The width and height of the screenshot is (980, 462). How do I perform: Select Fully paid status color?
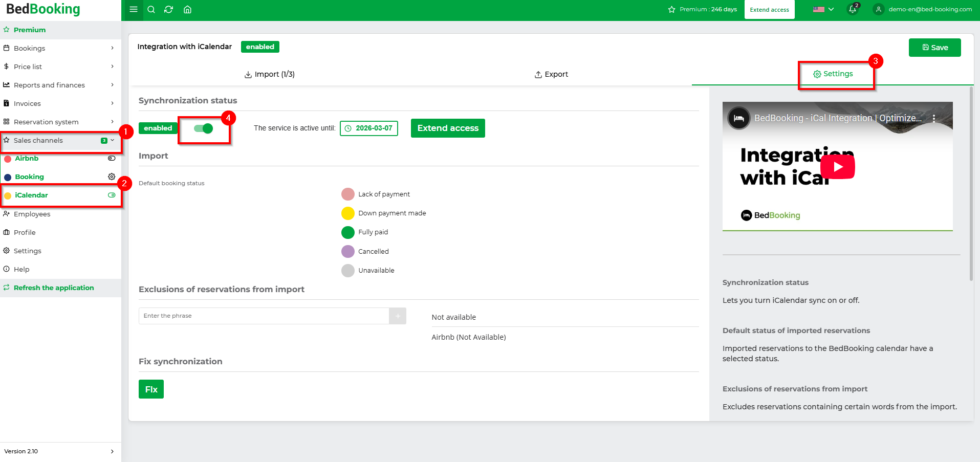[348, 232]
